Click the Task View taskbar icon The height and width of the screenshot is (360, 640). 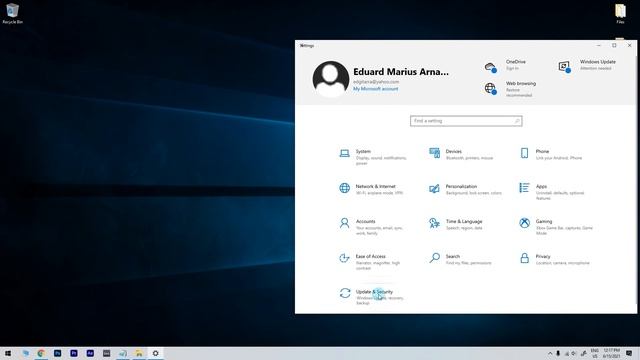(26, 353)
